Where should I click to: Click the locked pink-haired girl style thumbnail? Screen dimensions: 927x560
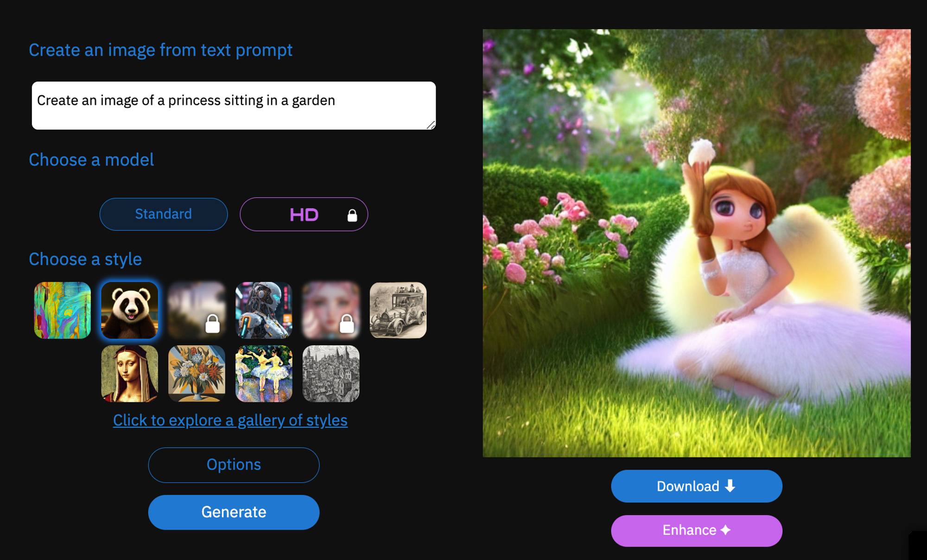click(x=331, y=310)
